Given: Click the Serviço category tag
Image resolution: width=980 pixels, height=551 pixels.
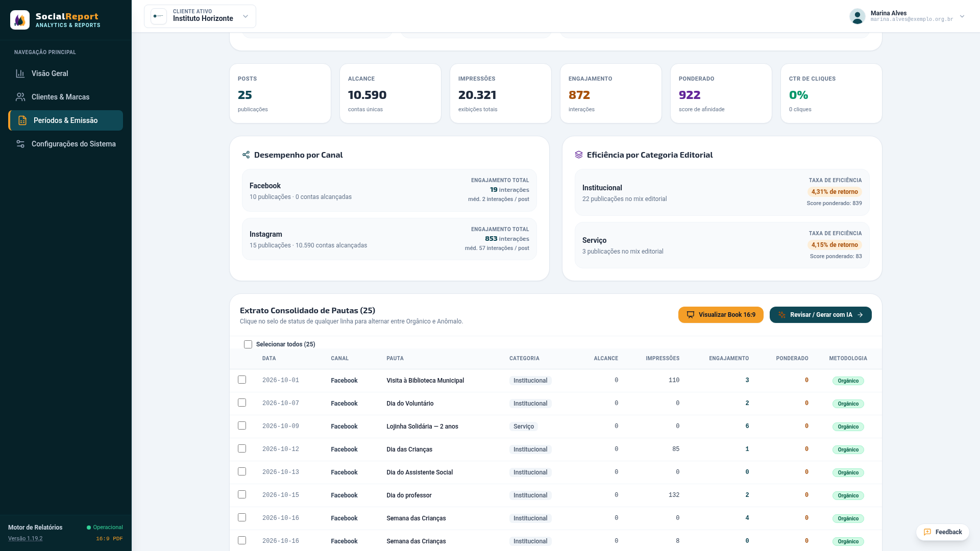Looking at the screenshot, I should (x=524, y=427).
